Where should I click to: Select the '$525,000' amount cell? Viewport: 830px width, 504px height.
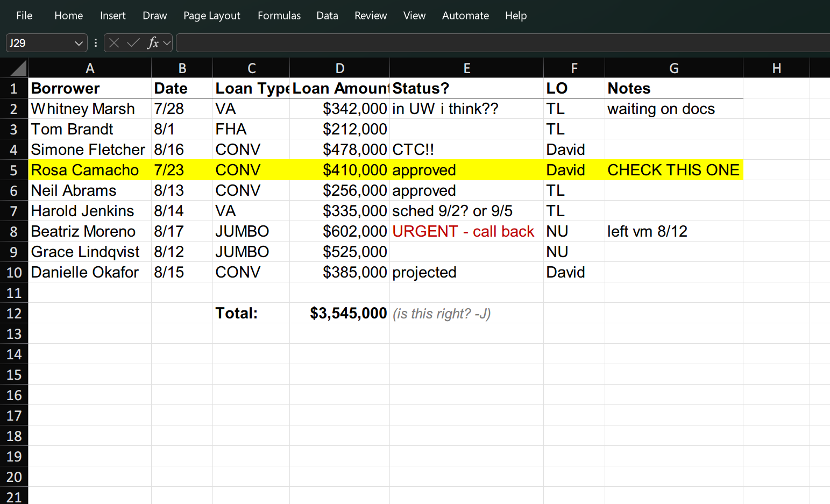340,252
